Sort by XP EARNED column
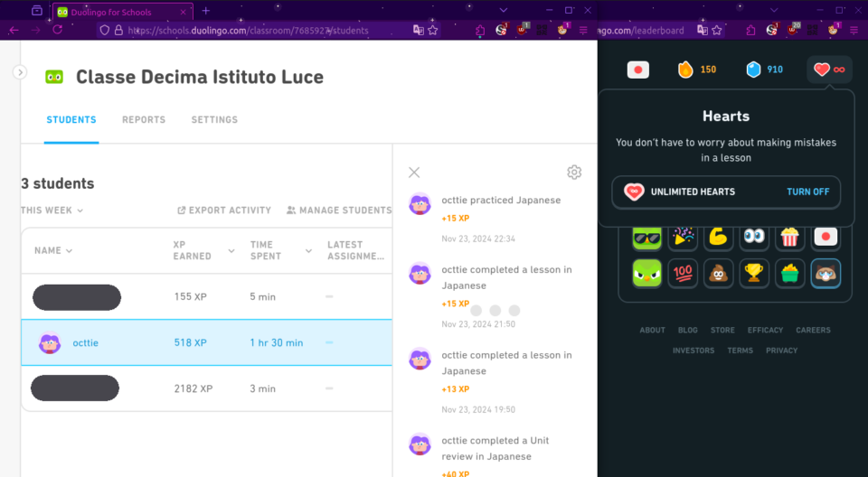Image resolution: width=868 pixels, height=477 pixels. [x=203, y=250]
